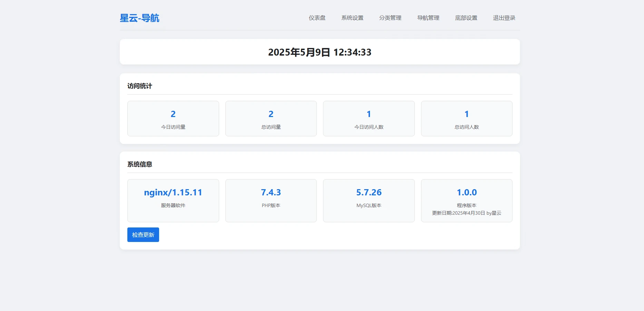Click the MySQL版本 label
Image resolution: width=644 pixels, height=311 pixels.
pyautogui.click(x=369, y=205)
